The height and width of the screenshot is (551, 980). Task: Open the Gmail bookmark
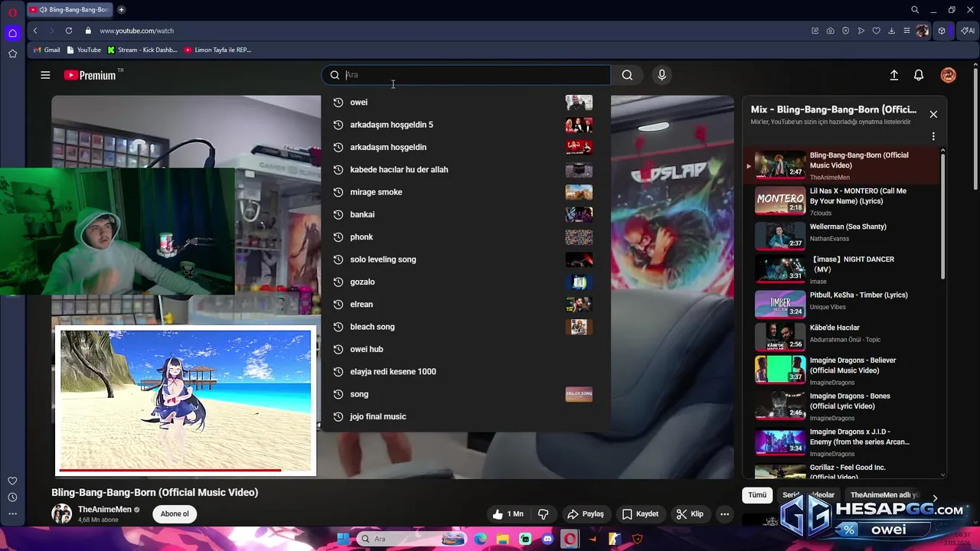(47, 50)
